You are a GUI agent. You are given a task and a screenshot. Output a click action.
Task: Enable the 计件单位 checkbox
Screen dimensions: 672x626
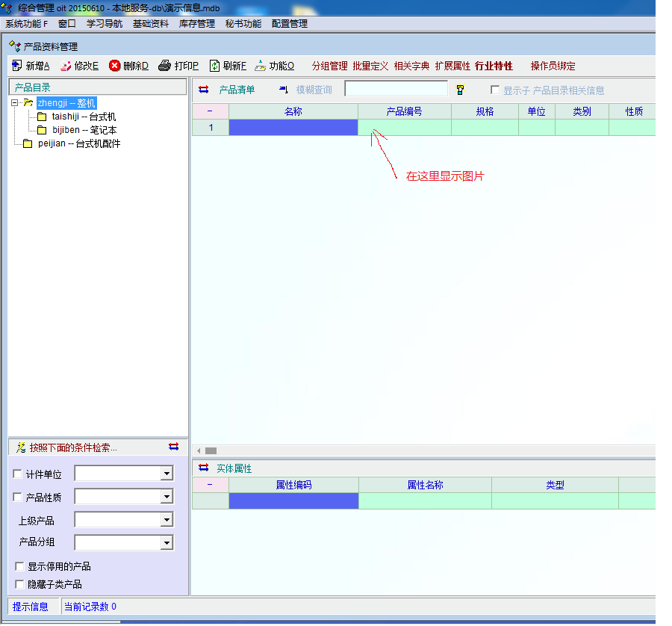[x=18, y=474]
